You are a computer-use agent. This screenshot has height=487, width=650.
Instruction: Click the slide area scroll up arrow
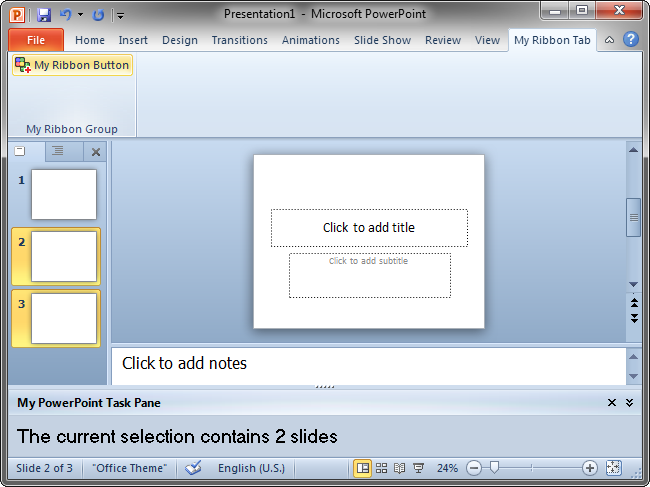[633, 150]
